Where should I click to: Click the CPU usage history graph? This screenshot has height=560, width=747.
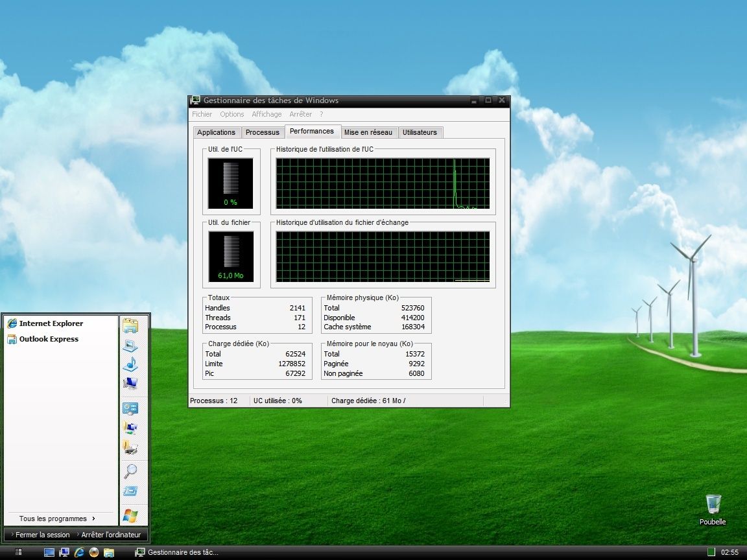click(383, 183)
